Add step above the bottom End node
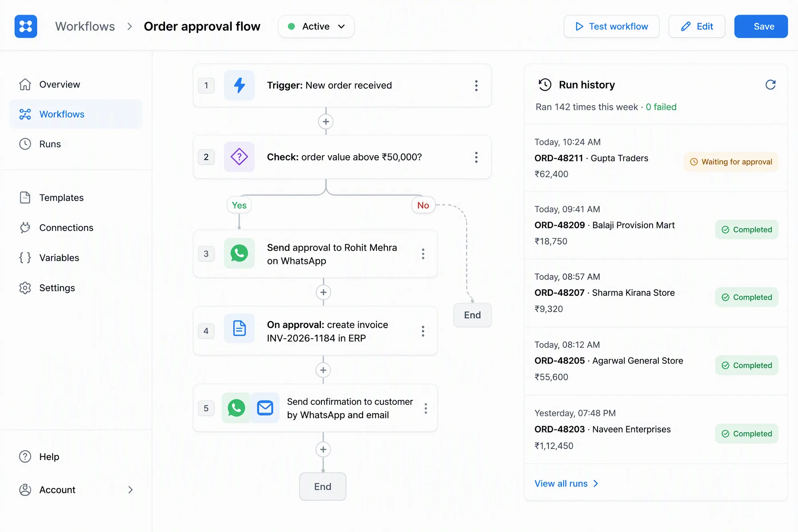798x532 pixels. coord(323,450)
